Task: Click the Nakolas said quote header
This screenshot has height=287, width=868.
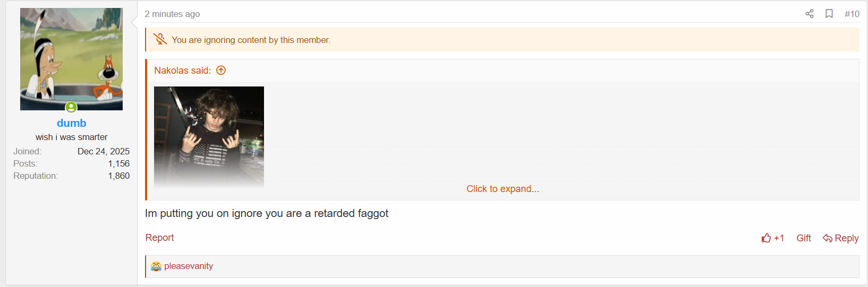Action: point(182,71)
